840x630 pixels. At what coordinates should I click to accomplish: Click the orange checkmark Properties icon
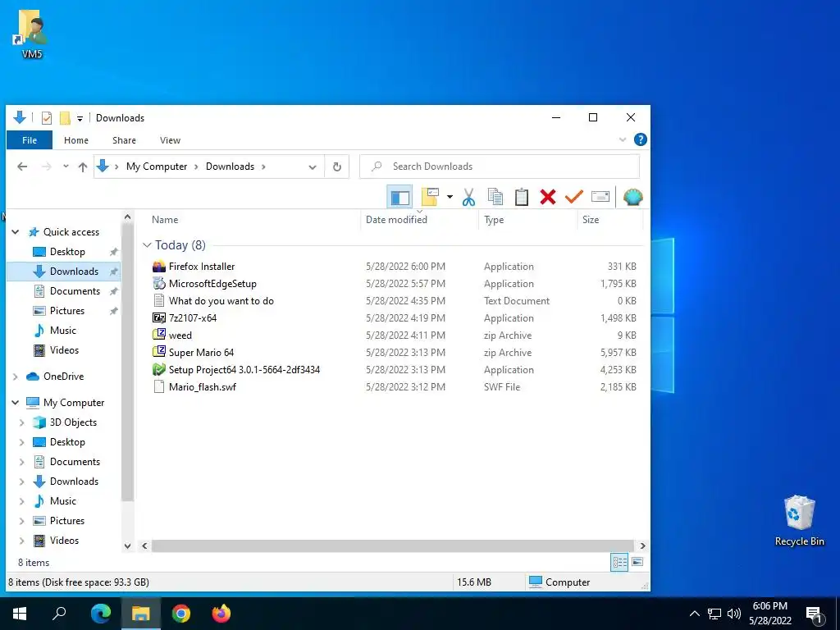pyautogui.click(x=573, y=197)
